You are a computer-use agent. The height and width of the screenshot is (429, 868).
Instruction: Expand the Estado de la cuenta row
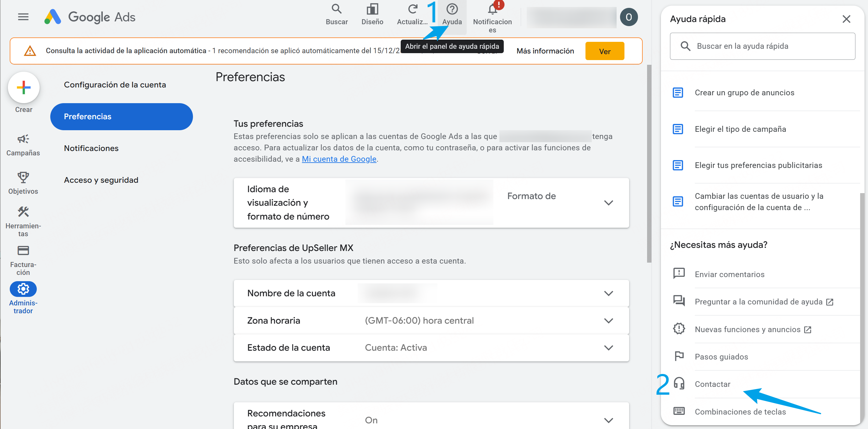[608, 348]
